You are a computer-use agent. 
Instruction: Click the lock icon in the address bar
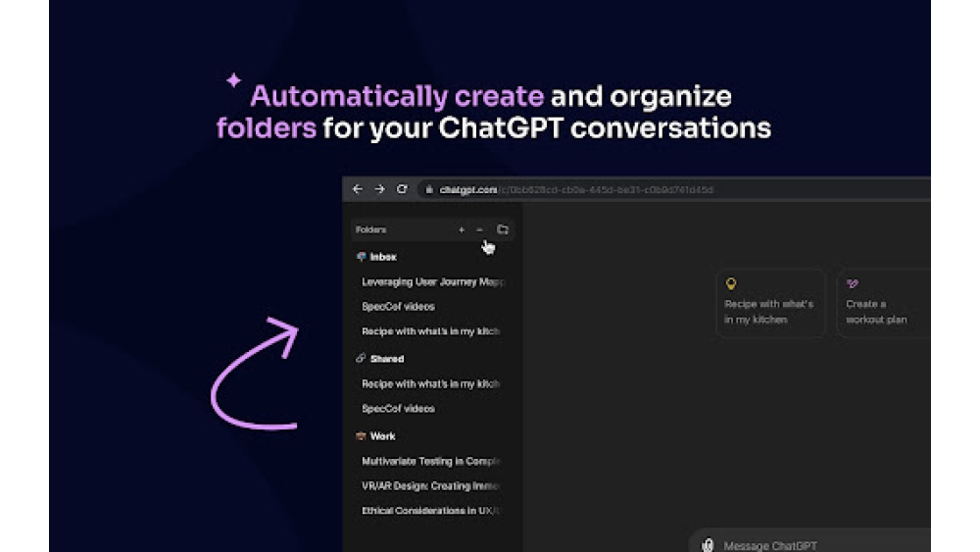429,189
